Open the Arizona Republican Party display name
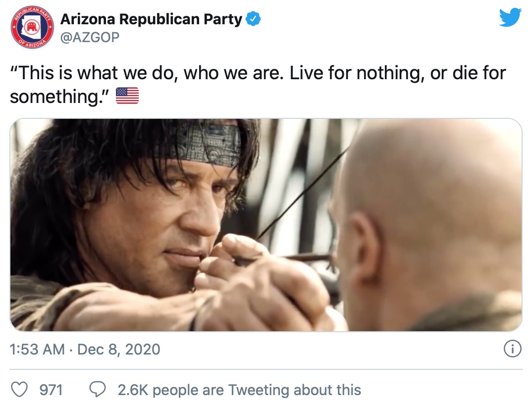This screenshot has height=405, width=532. click(151, 19)
